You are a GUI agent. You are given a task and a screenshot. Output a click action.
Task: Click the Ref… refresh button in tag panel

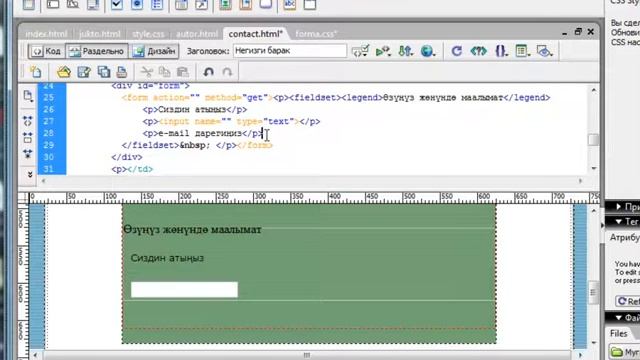point(628,301)
